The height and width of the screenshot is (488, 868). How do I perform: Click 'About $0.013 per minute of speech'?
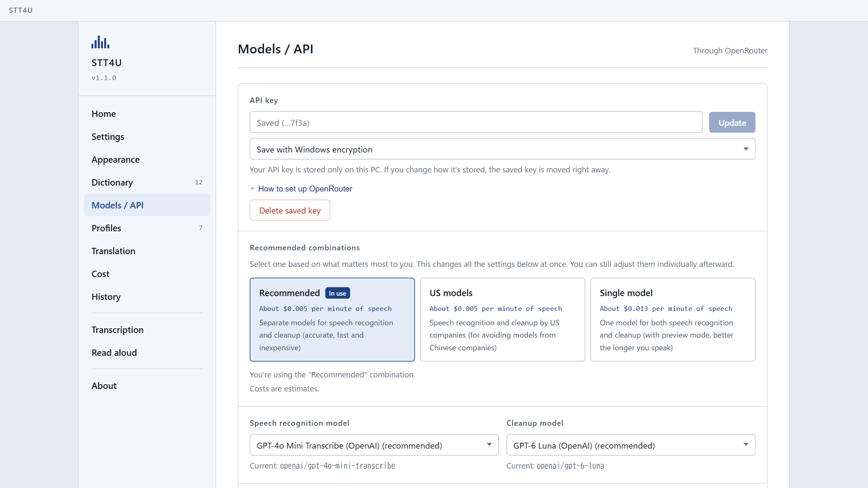(666, 308)
